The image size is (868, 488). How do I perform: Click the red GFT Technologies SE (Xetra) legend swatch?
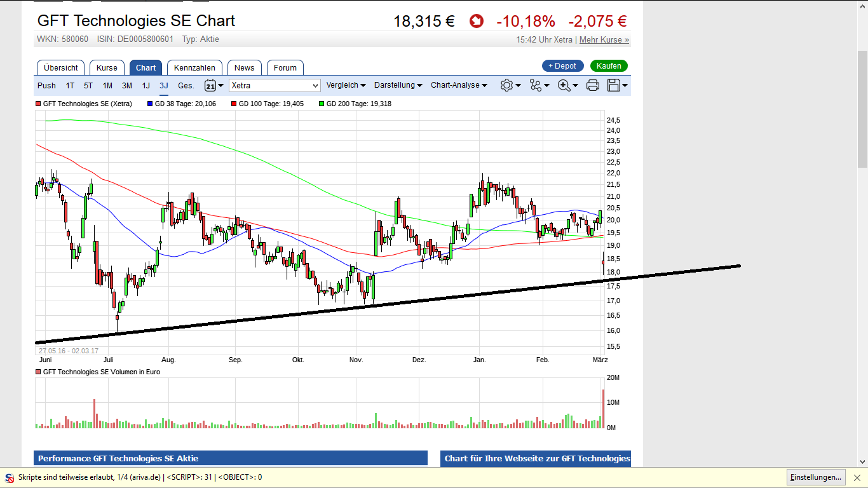(x=38, y=104)
